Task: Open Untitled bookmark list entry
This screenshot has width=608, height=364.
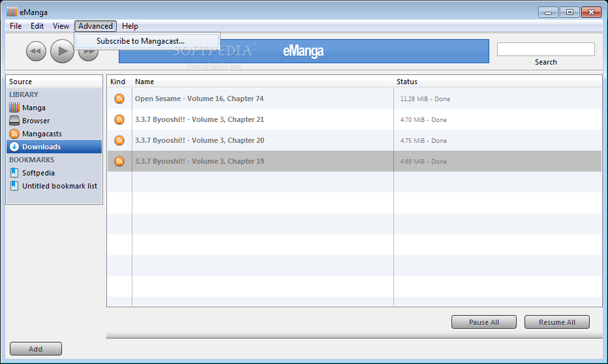Action: pos(60,186)
